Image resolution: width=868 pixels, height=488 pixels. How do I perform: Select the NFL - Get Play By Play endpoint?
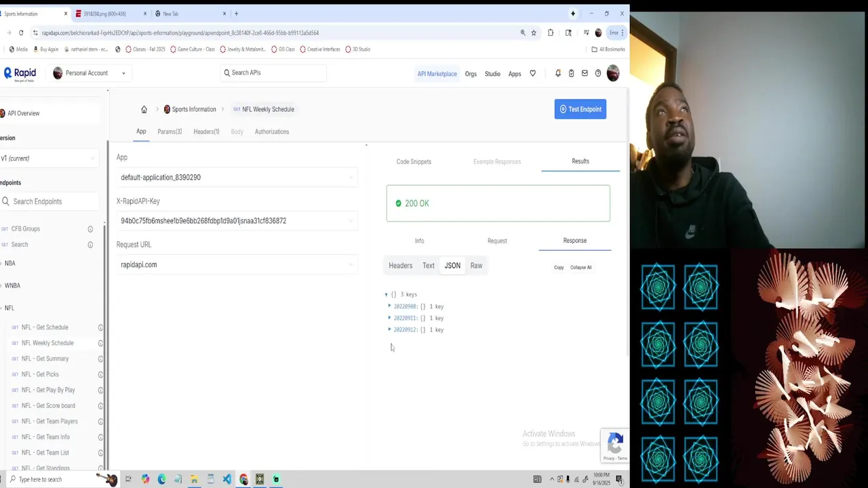point(48,390)
